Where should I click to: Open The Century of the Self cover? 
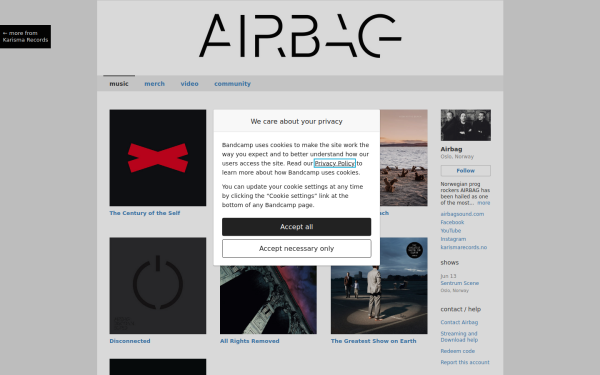pos(158,158)
